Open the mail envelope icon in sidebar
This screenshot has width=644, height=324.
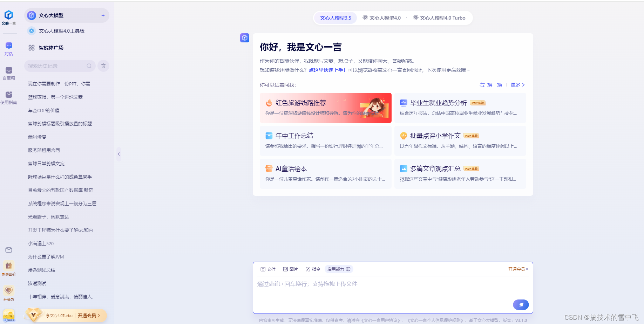pos(9,250)
